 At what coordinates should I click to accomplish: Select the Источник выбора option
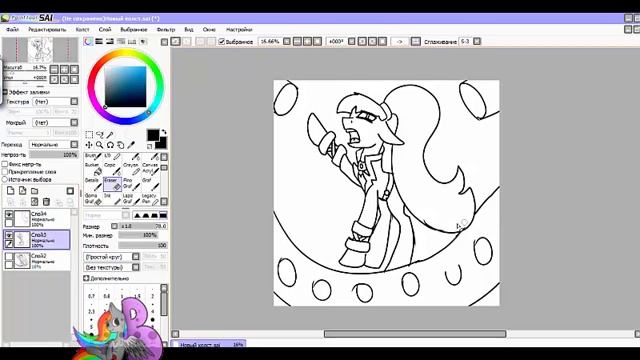click(x=5, y=179)
